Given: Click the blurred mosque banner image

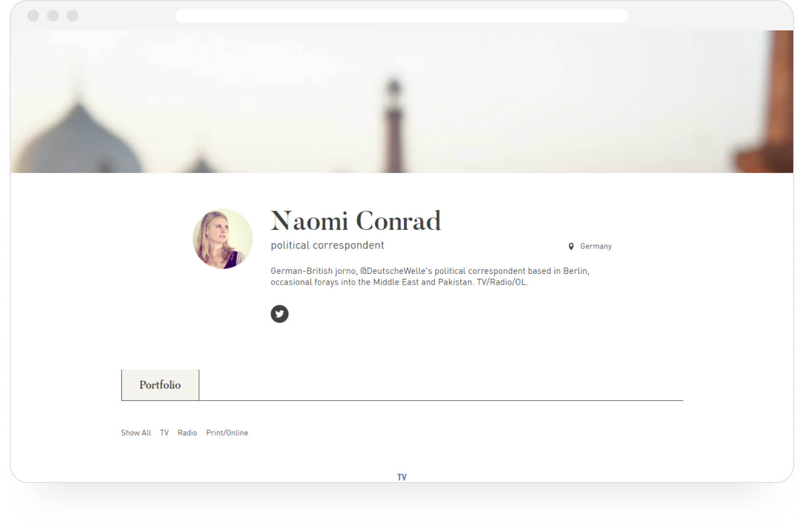Looking at the screenshot, I should [x=402, y=102].
